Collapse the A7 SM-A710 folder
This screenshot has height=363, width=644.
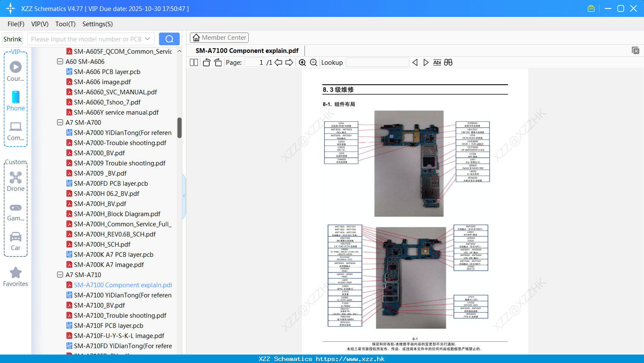pyautogui.click(x=60, y=275)
